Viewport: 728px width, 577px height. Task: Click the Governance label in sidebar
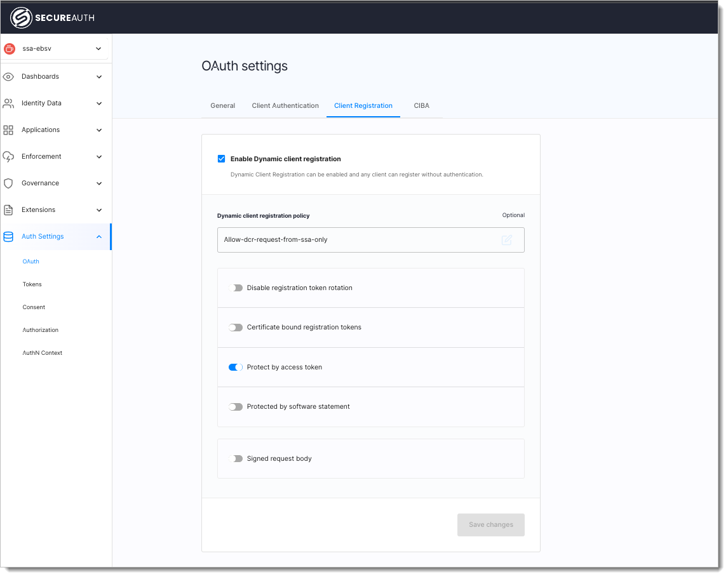tap(41, 183)
